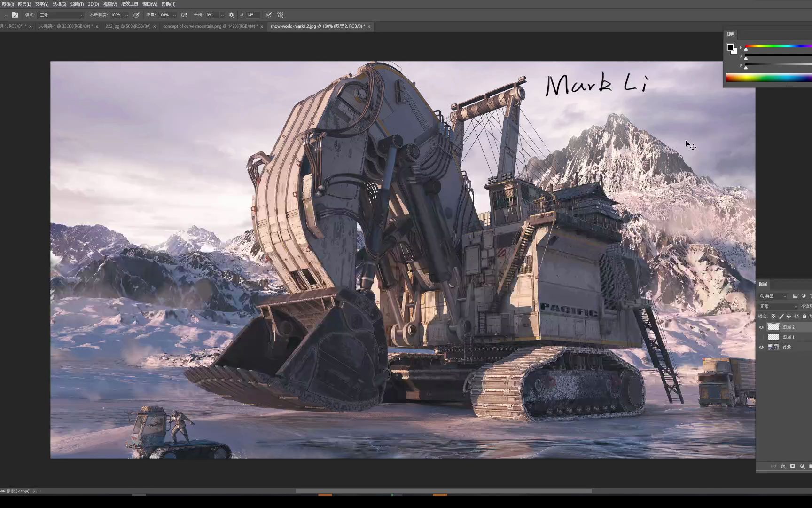Open the 文字(Y) menu
This screenshot has height=508, width=812.
pyautogui.click(x=42, y=4)
